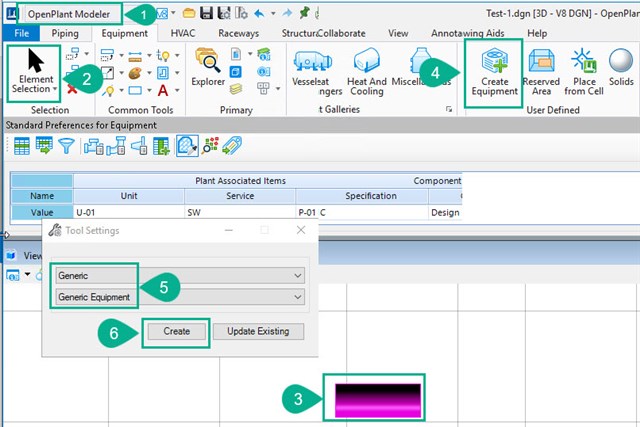The height and width of the screenshot is (427, 640).
Task: Open the Solids tool
Action: tap(621, 67)
